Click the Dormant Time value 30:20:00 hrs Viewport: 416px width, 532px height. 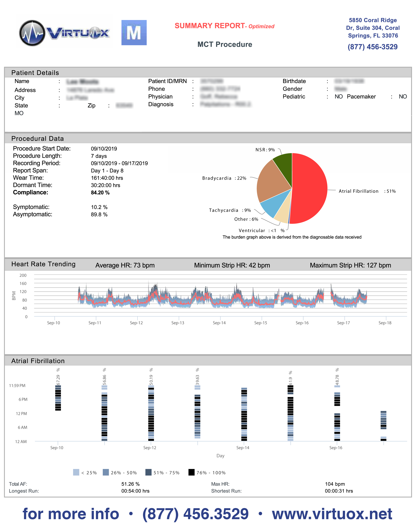105,185
